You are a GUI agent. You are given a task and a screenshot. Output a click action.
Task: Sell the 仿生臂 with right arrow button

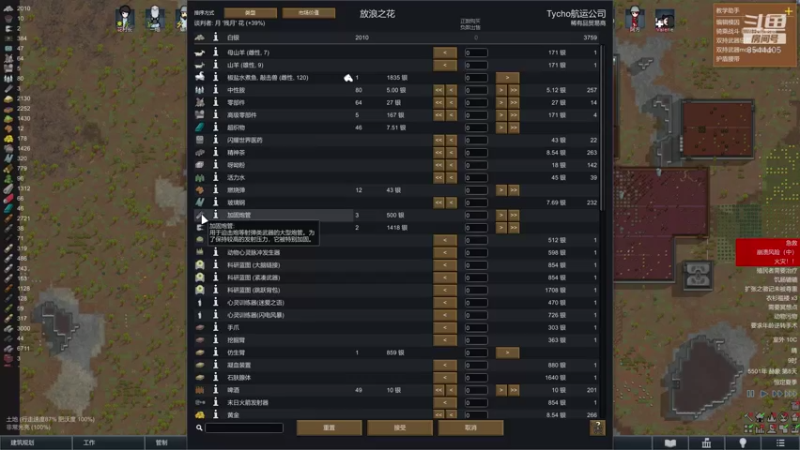[507, 352]
